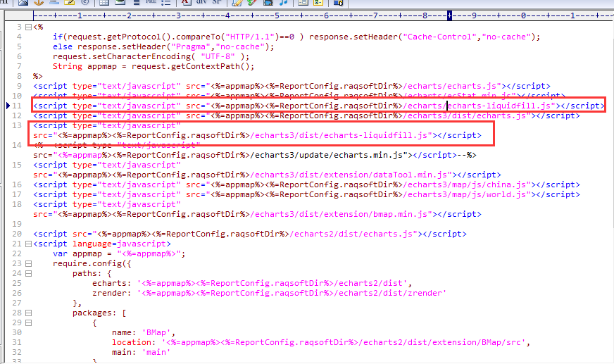Collapse the script block fold at line 21
614x364 pixels.
[x=28, y=244]
